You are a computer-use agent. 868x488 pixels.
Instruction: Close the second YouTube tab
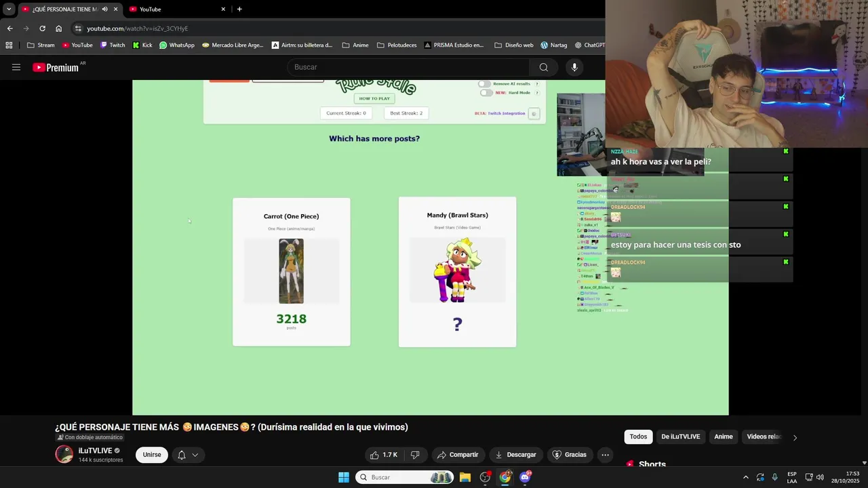[223, 9]
